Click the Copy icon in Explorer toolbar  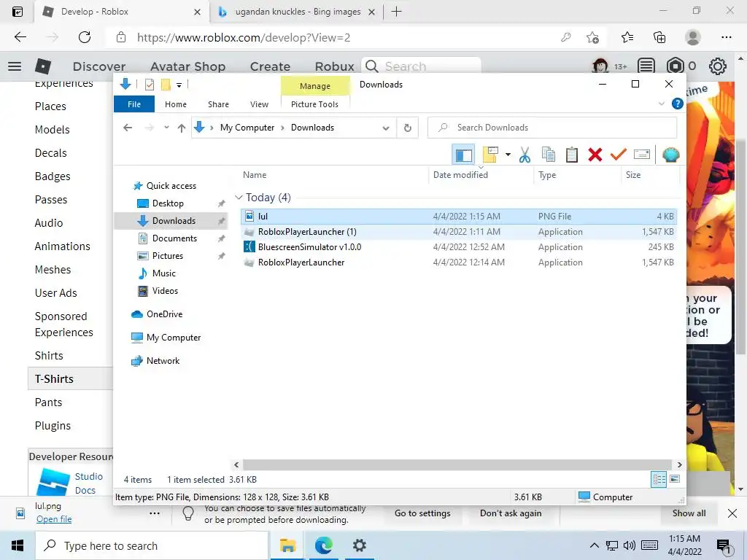pos(549,155)
